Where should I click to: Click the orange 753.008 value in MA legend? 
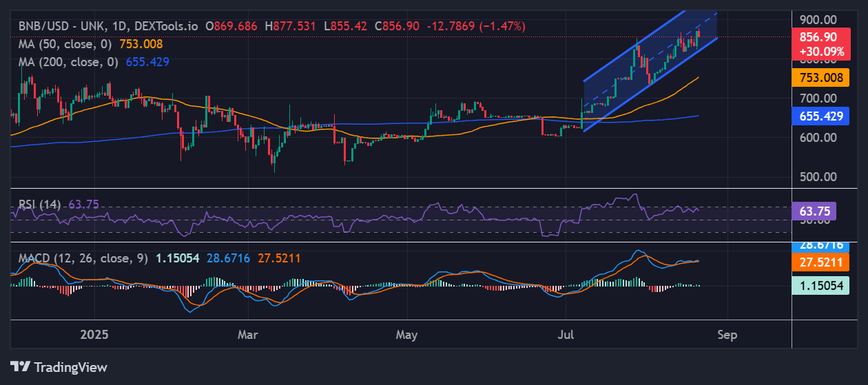[140, 43]
